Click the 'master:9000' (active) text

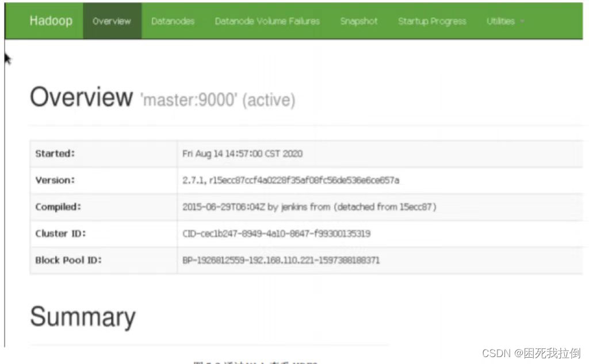click(x=218, y=100)
